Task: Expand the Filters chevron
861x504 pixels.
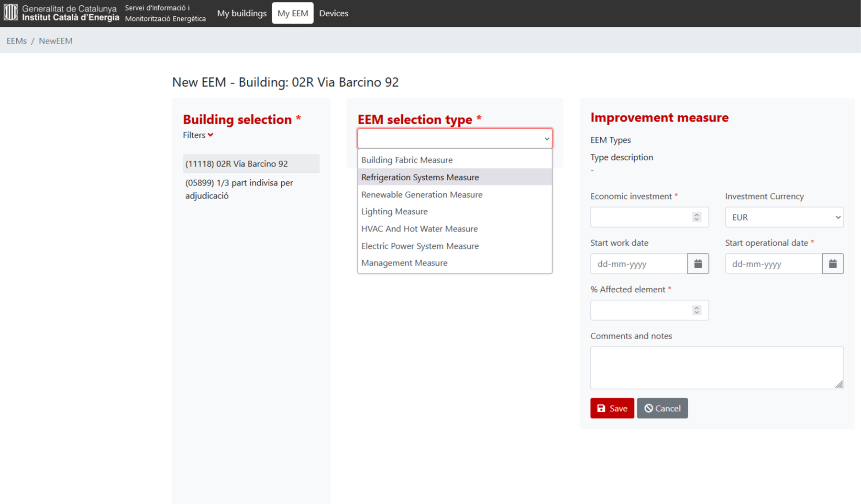Action: coord(210,135)
